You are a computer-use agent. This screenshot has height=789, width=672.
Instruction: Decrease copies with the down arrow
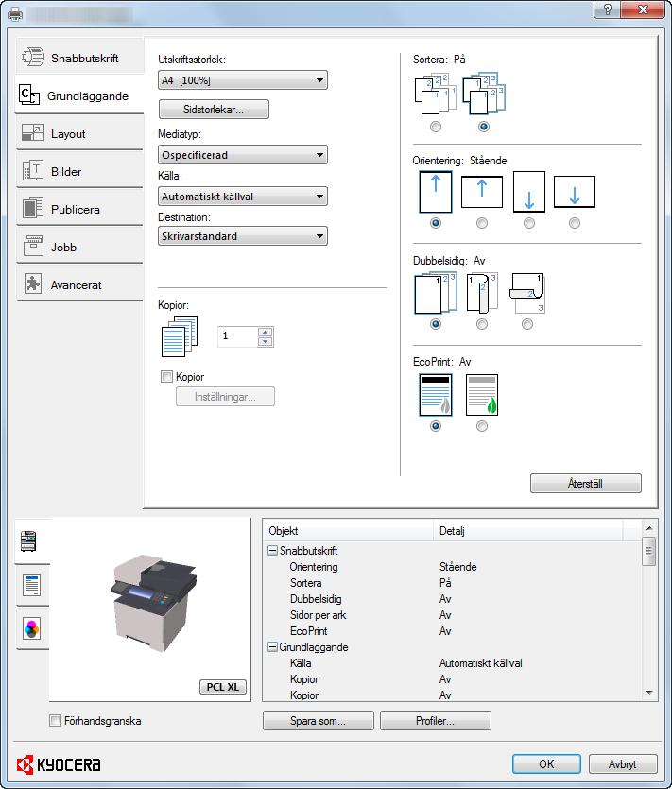coord(266,342)
